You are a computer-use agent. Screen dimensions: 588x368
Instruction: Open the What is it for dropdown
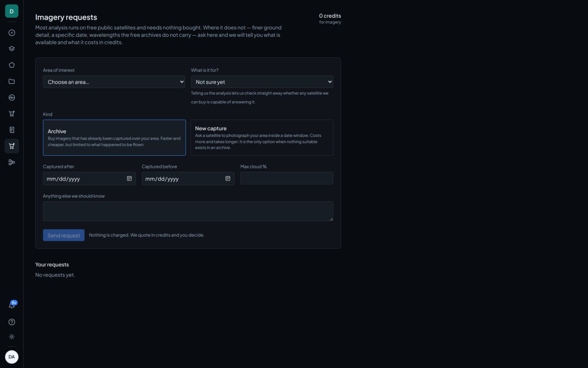[262, 82]
